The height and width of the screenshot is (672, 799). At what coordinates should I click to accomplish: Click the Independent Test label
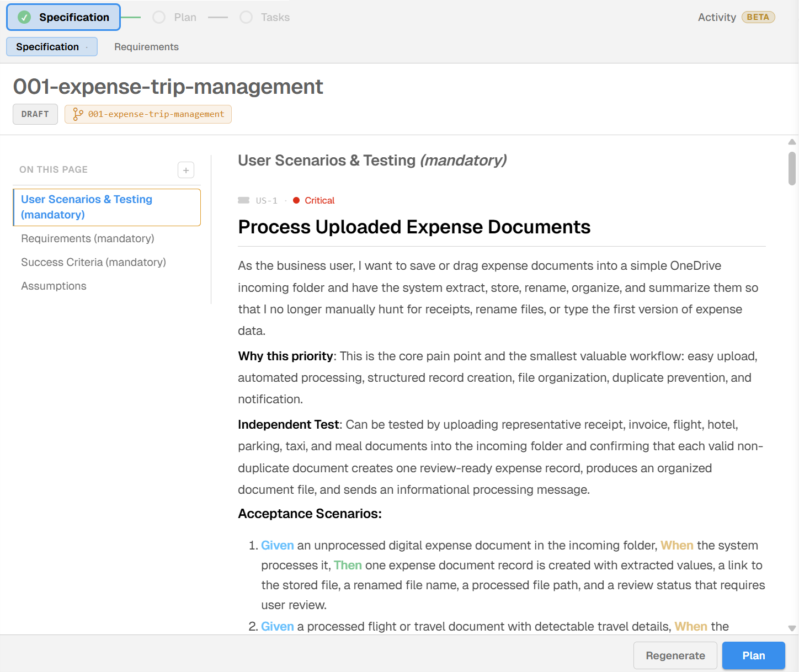[x=288, y=424]
